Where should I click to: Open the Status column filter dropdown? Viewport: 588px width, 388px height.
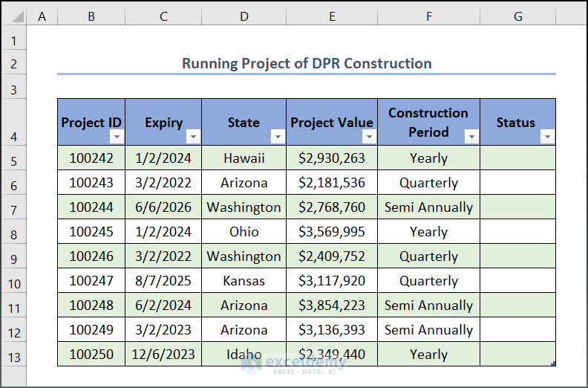[x=547, y=137]
